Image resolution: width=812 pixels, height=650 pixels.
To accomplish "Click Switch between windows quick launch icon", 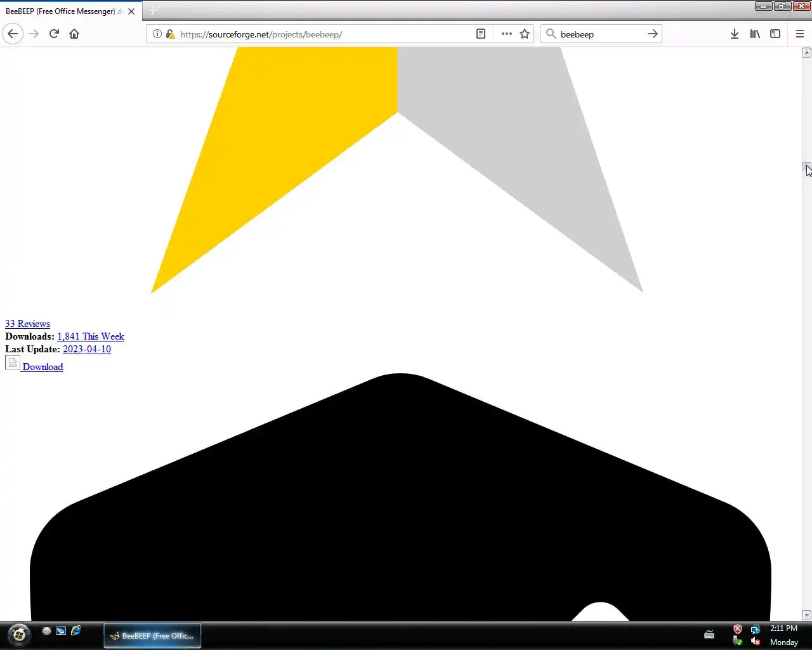I will [61, 631].
